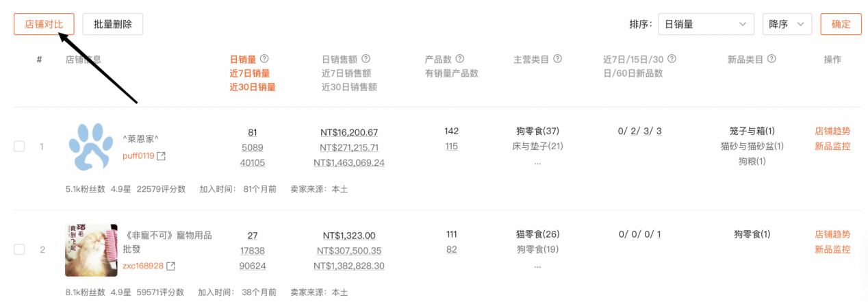
Task: Check the checkbox for shop row 1
Action: coord(19,146)
